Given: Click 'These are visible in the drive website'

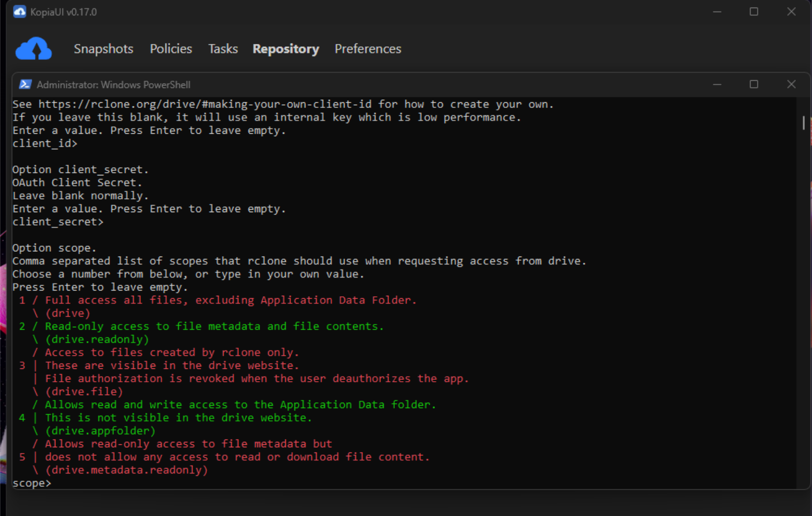Looking at the screenshot, I should [x=172, y=365].
